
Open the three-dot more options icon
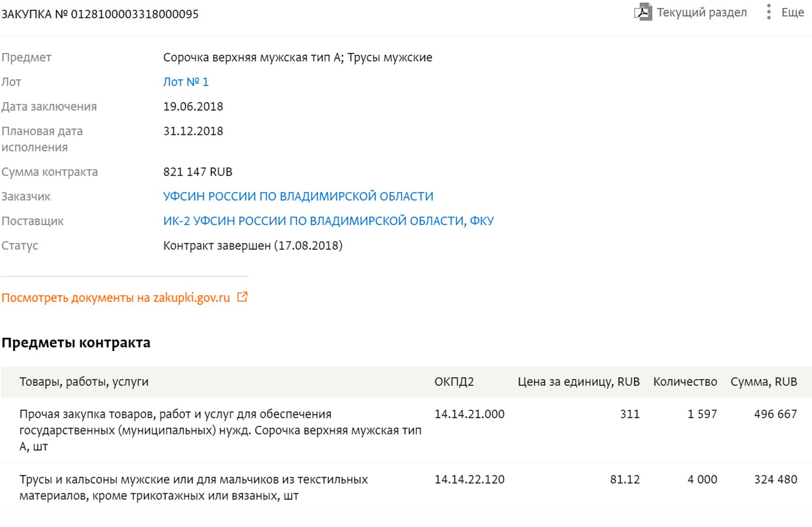(x=768, y=12)
